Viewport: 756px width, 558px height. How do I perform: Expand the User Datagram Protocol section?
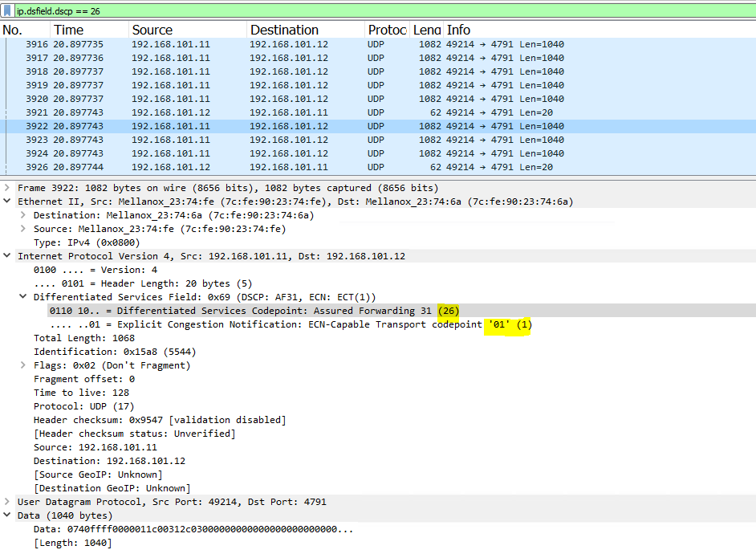7,501
